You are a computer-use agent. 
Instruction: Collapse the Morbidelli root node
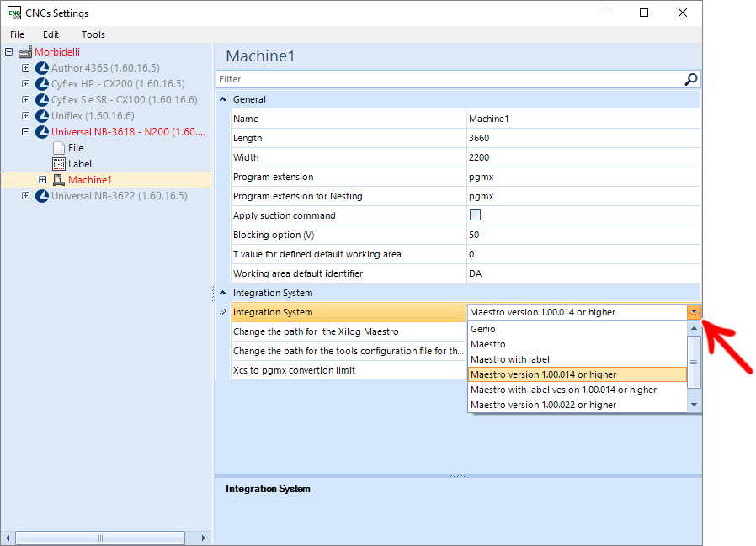[x=8, y=51]
